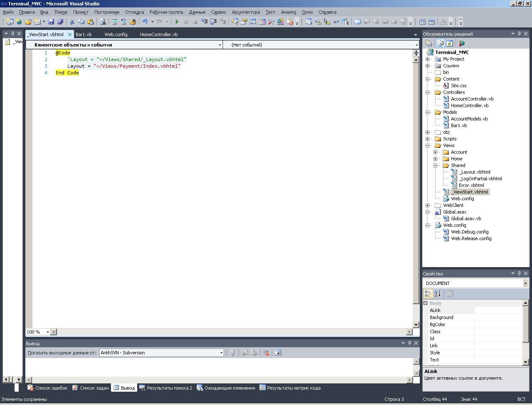
Task: Open the Результаты метрик кода tab
Action: (x=290, y=388)
